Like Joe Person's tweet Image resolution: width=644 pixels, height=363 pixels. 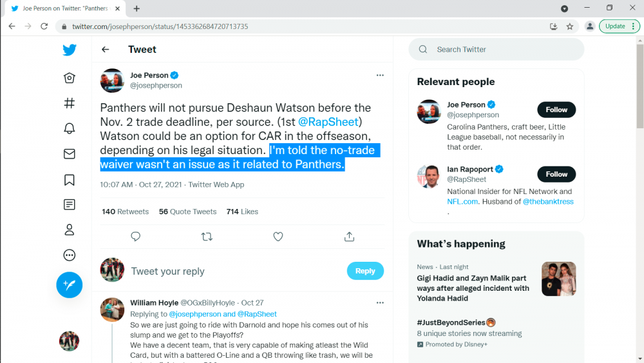point(278,237)
